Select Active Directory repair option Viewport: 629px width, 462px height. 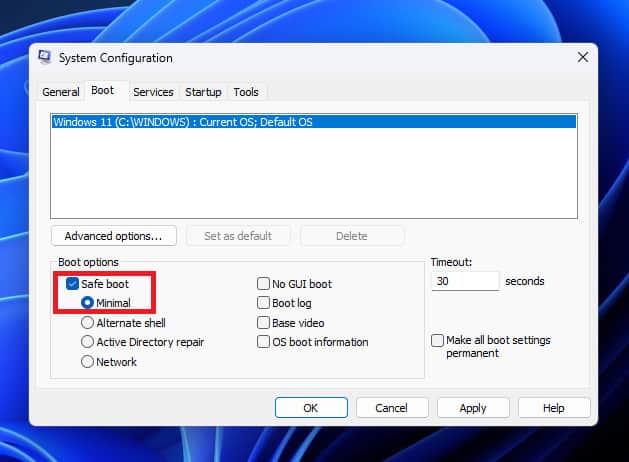click(x=88, y=342)
